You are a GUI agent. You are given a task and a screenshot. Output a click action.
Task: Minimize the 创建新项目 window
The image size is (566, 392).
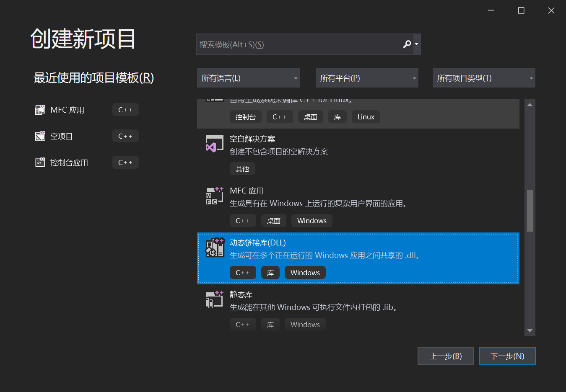[491, 10]
